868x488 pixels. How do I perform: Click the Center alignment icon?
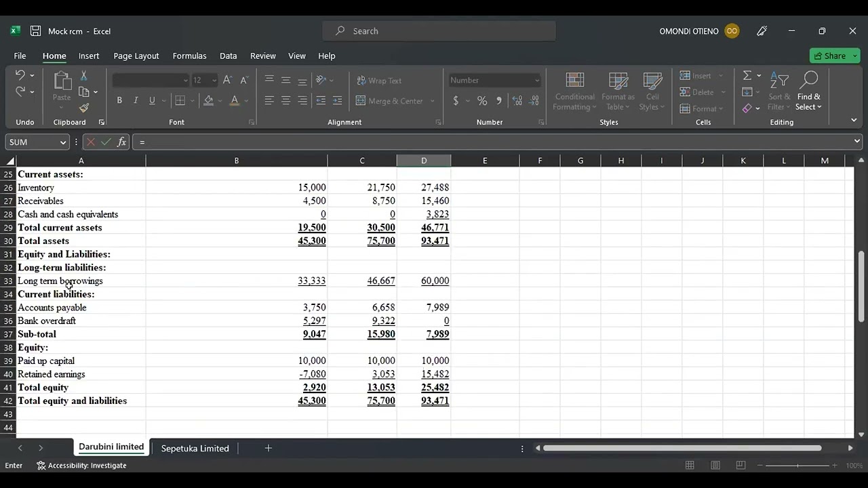pyautogui.click(x=285, y=100)
